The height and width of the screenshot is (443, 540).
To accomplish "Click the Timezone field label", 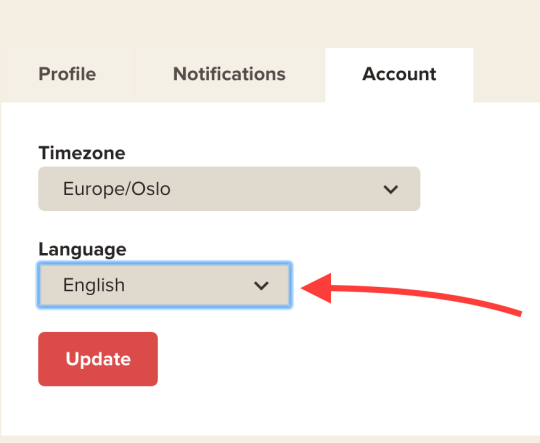I will [82, 153].
